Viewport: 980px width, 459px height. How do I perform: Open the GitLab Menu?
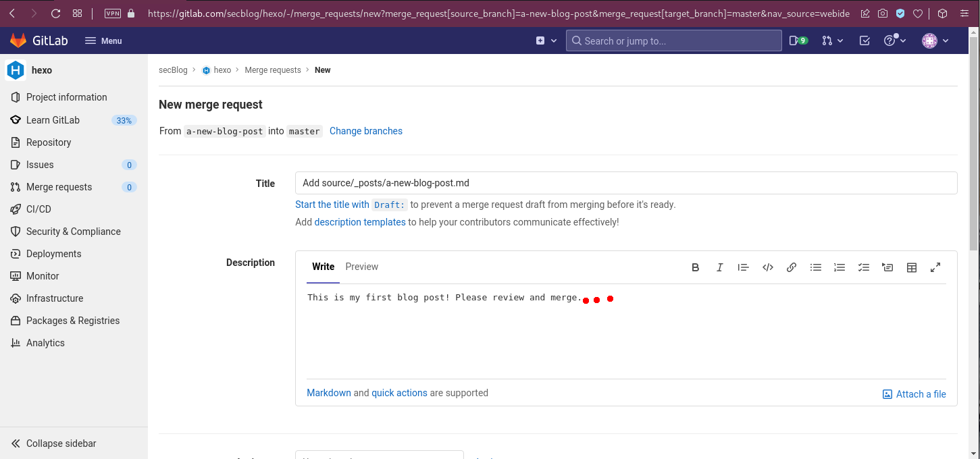(x=103, y=40)
